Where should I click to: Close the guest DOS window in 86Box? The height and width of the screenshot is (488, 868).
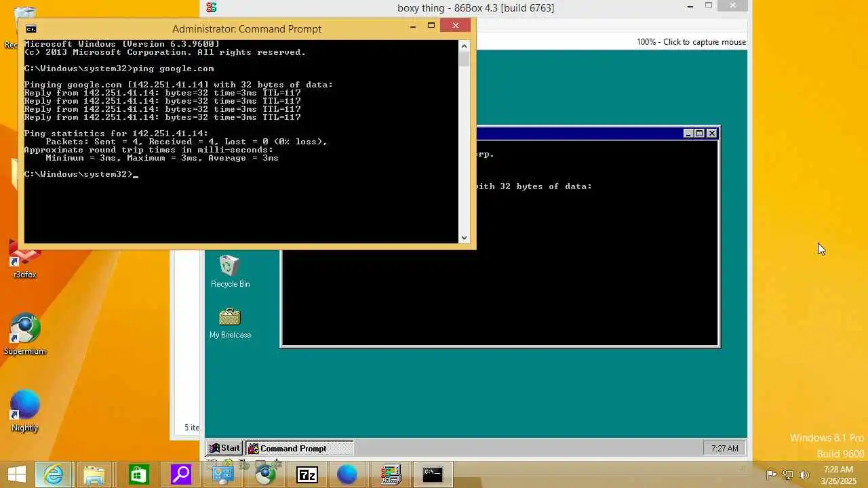[x=711, y=134]
